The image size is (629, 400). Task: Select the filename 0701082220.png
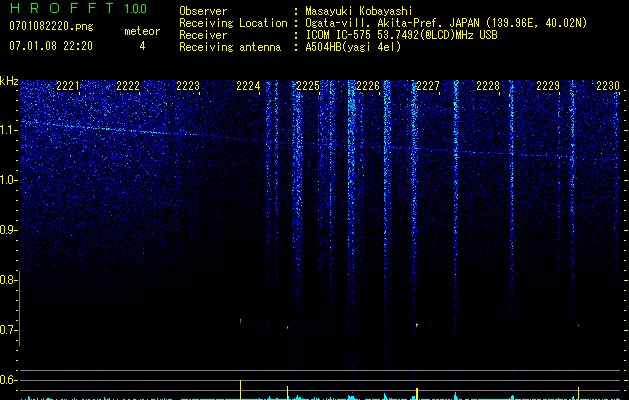51,27
